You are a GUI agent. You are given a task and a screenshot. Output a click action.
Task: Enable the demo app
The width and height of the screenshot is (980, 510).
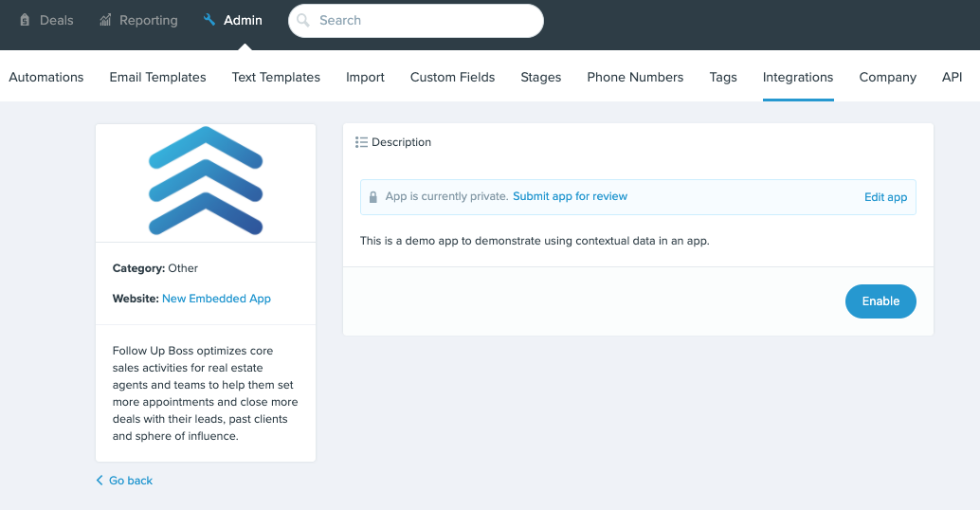coord(880,301)
